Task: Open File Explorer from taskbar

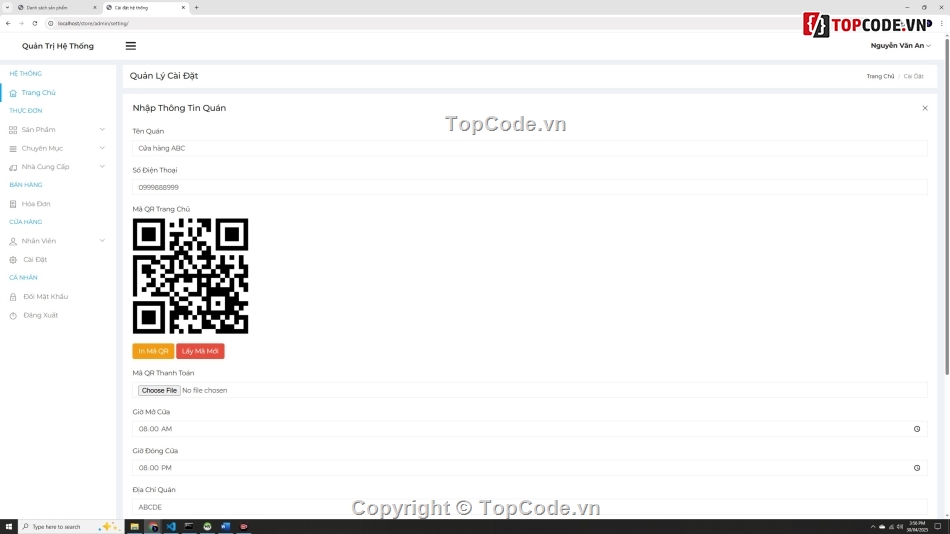Action: (x=135, y=527)
